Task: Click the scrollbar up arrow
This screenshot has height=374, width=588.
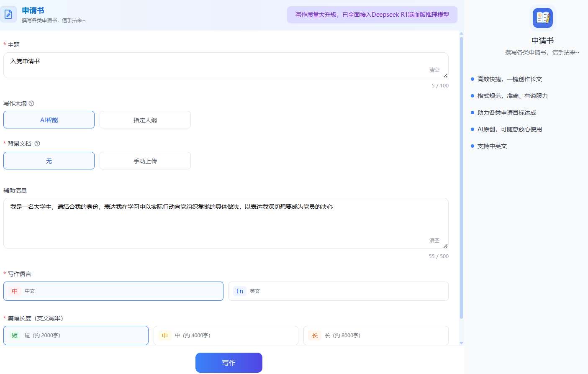Action: pos(461,33)
